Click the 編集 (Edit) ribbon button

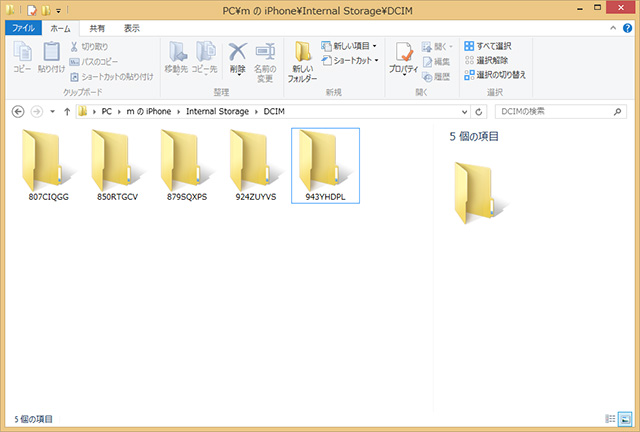[436, 62]
